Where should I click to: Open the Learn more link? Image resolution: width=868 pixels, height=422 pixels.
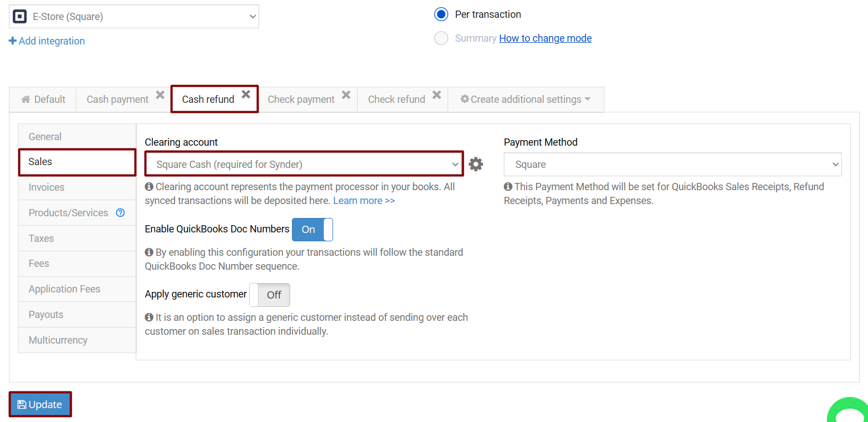[364, 201]
